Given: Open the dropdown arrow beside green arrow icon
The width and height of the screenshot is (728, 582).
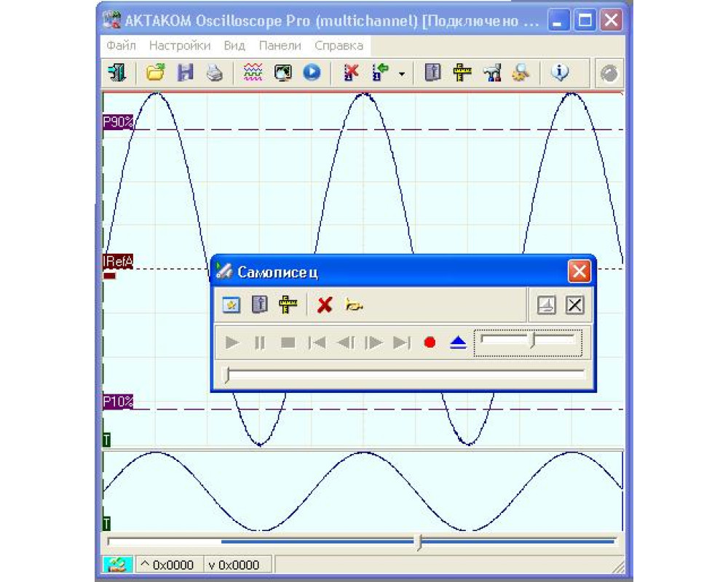Looking at the screenshot, I should pyautogui.click(x=401, y=73).
